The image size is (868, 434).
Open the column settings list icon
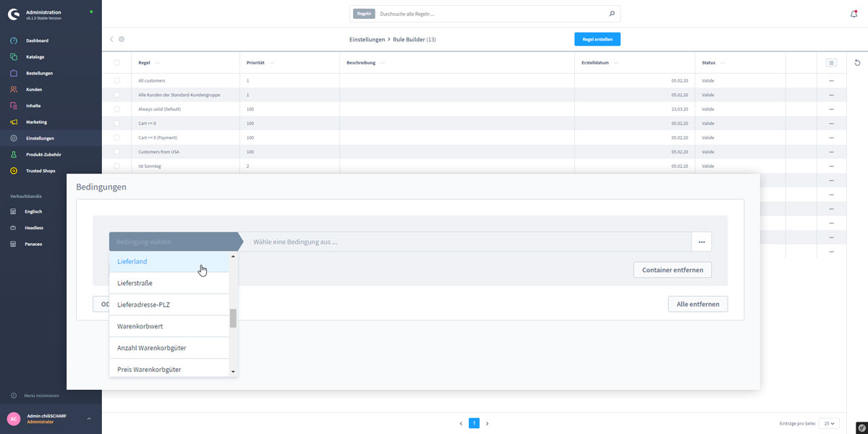[x=831, y=63]
